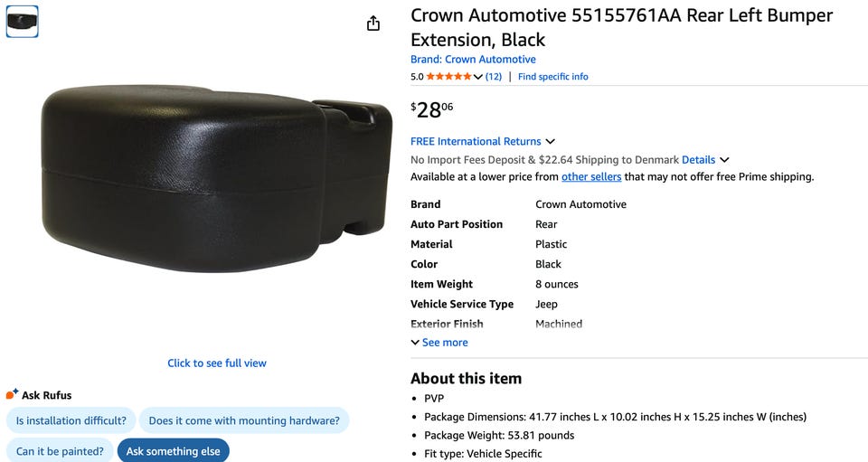Click the share icon above product image
Image resolution: width=868 pixels, height=462 pixels.
click(x=373, y=24)
